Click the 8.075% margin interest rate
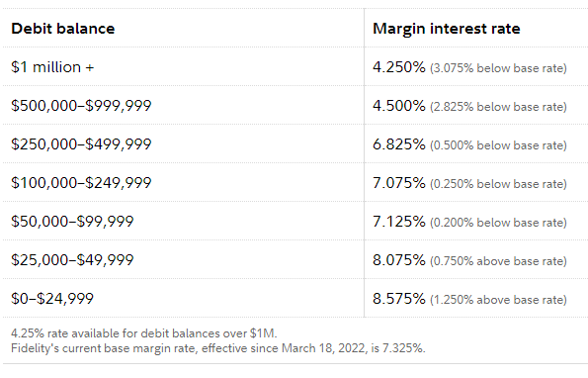This screenshot has height=378, width=588. click(399, 260)
